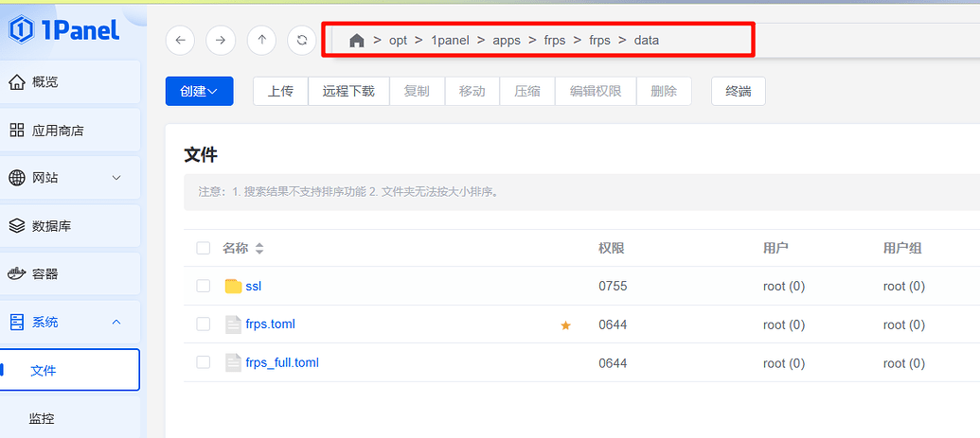The height and width of the screenshot is (438, 980).
Task: Refresh the file list
Action: [302, 40]
